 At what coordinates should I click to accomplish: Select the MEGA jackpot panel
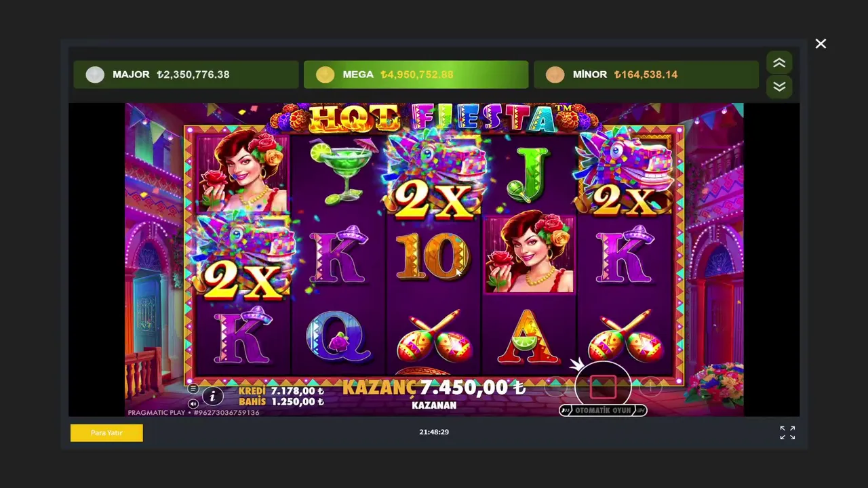point(416,75)
